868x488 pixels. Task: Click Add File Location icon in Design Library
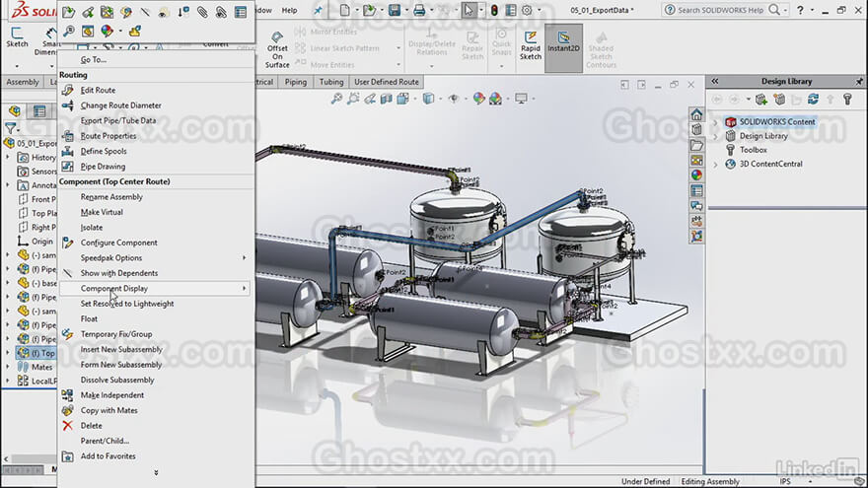coord(779,99)
